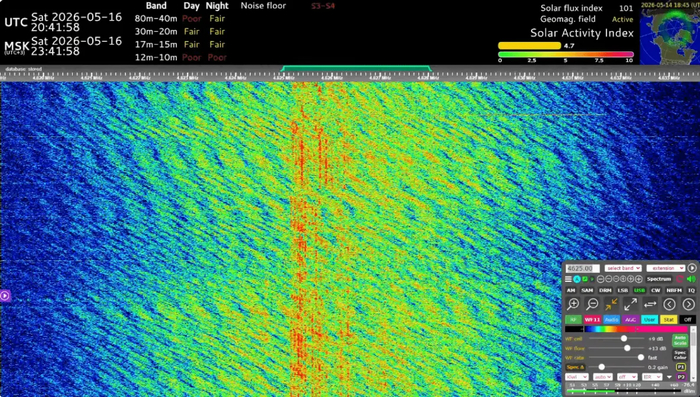Click the rainbow colormap bar

point(636,329)
